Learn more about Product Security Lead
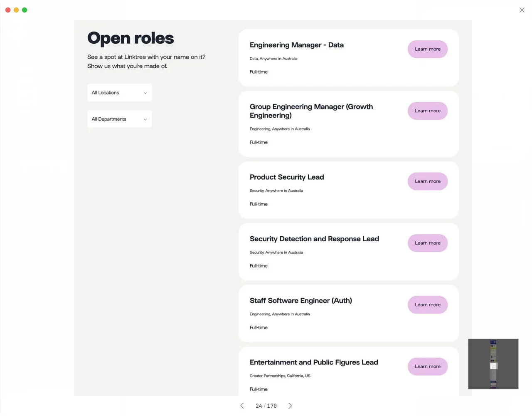 click(427, 181)
